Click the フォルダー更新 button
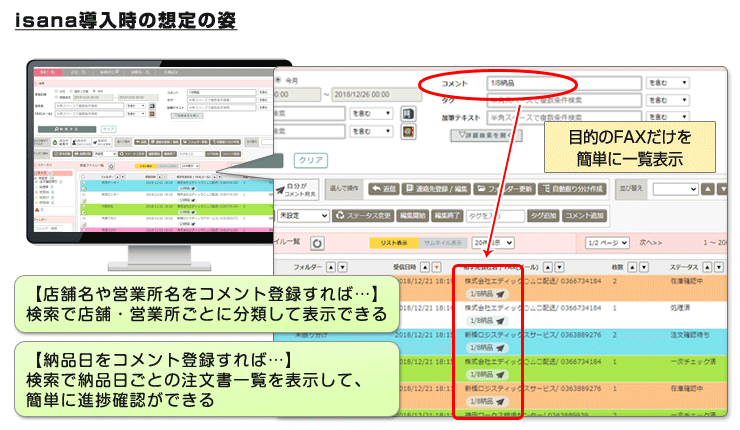 click(x=504, y=189)
